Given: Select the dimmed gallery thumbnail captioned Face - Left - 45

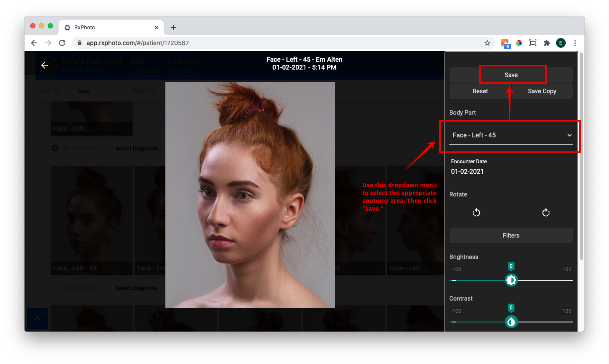Looking at the screenshot, I should [91, 220].
